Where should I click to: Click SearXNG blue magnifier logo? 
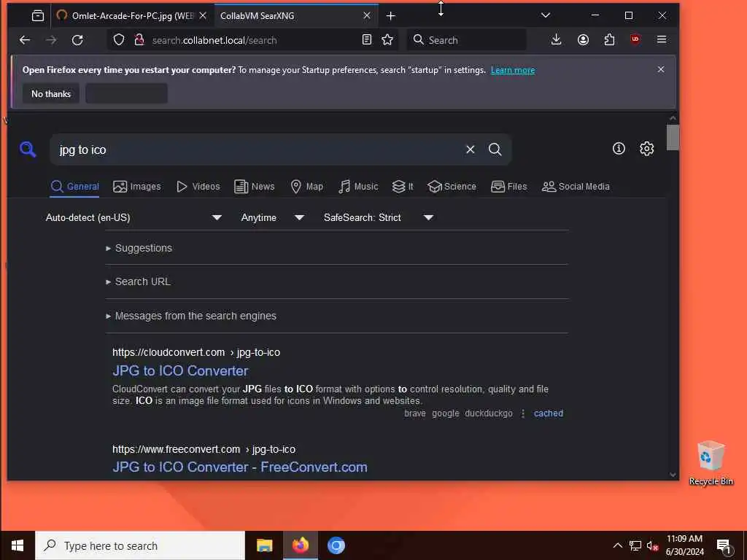28,149
